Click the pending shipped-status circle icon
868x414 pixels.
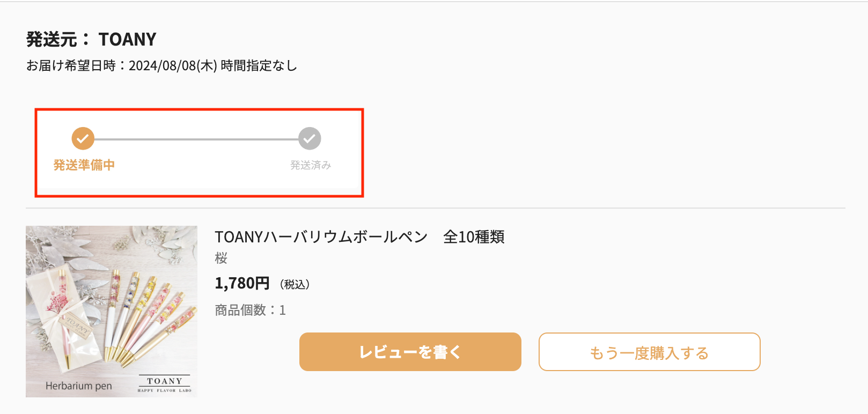coord(309,138)
